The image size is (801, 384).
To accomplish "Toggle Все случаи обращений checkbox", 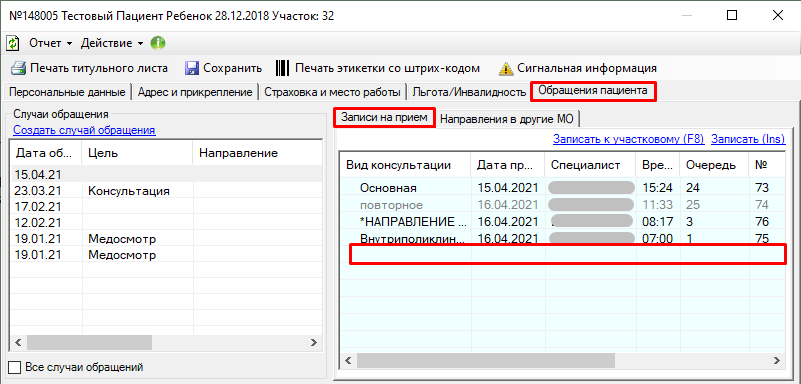I will [x=16, y=367].
